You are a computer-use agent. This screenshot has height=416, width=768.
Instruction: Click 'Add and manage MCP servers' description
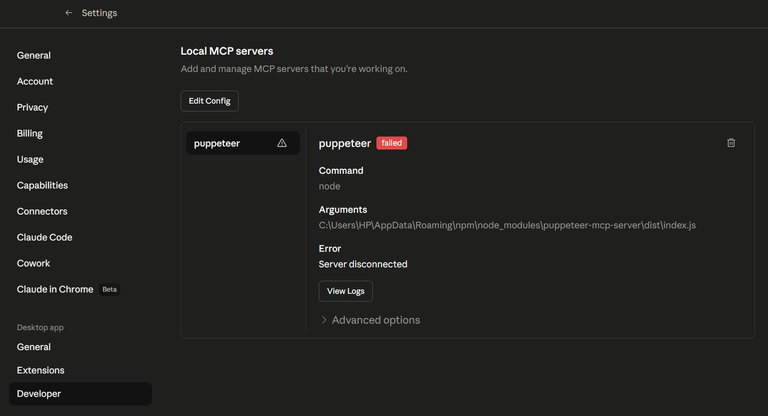click(294, 69)
